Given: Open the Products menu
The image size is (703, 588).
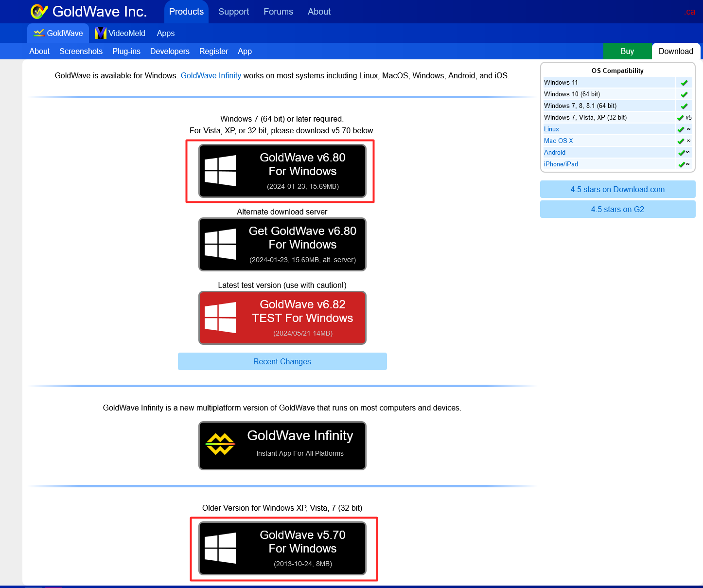Looking at the screenshot, I should (186, 12).
